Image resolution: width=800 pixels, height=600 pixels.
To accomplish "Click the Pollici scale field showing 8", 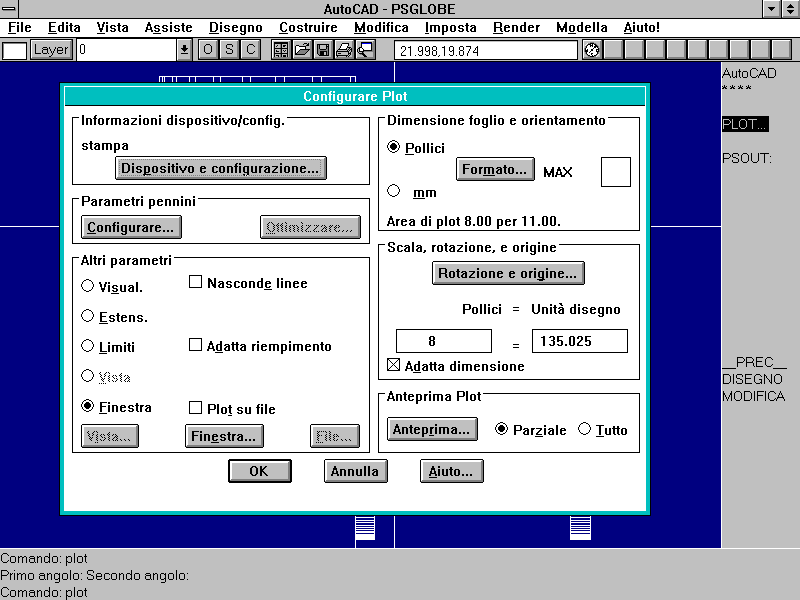I will click(x=444, y=341).
